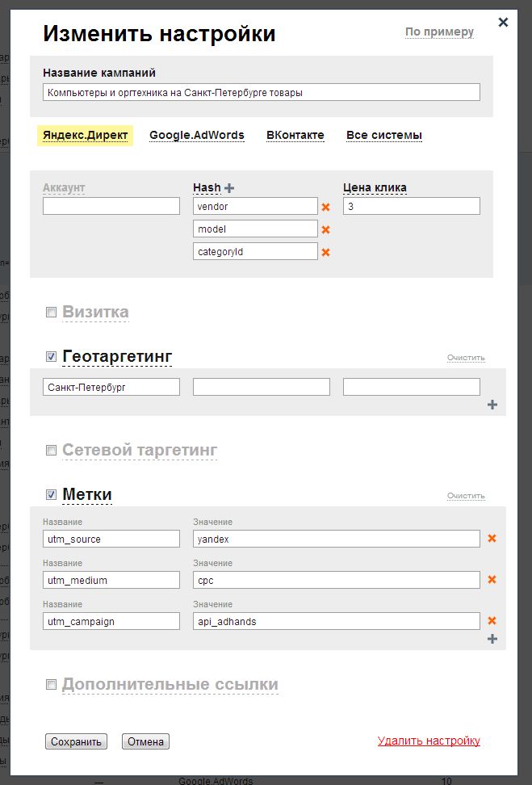The width and height of the screenshot is (532, 785).
Task: Open the ВКонтакте tab
Action: 295,136
